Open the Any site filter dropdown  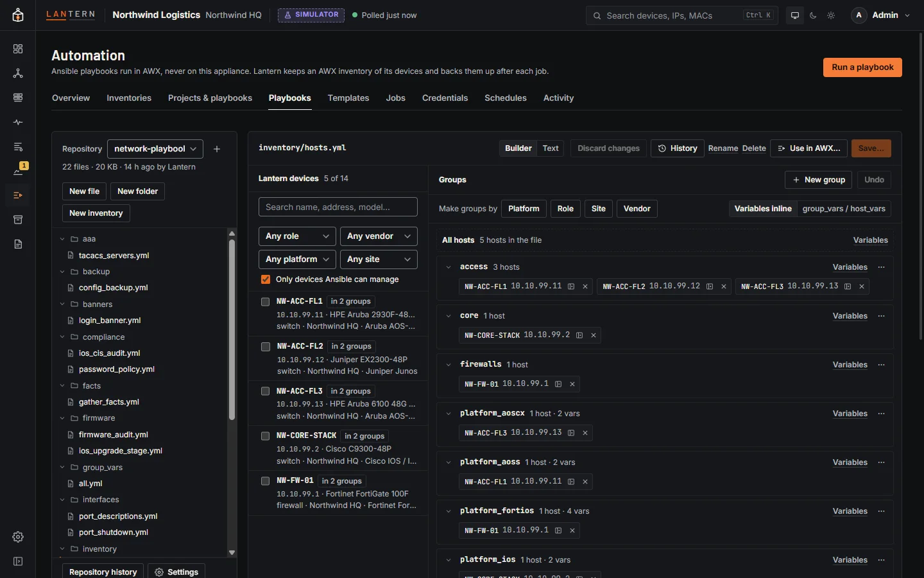(379, 259)
